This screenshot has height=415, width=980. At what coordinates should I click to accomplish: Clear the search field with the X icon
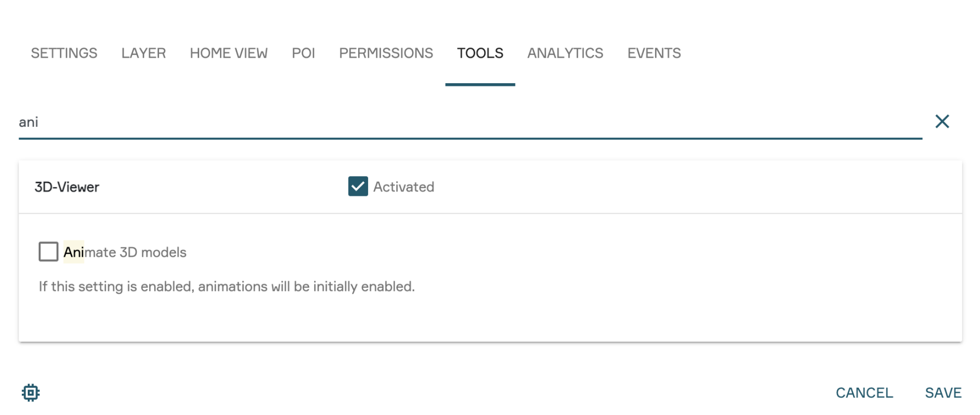tap(942, 121)
